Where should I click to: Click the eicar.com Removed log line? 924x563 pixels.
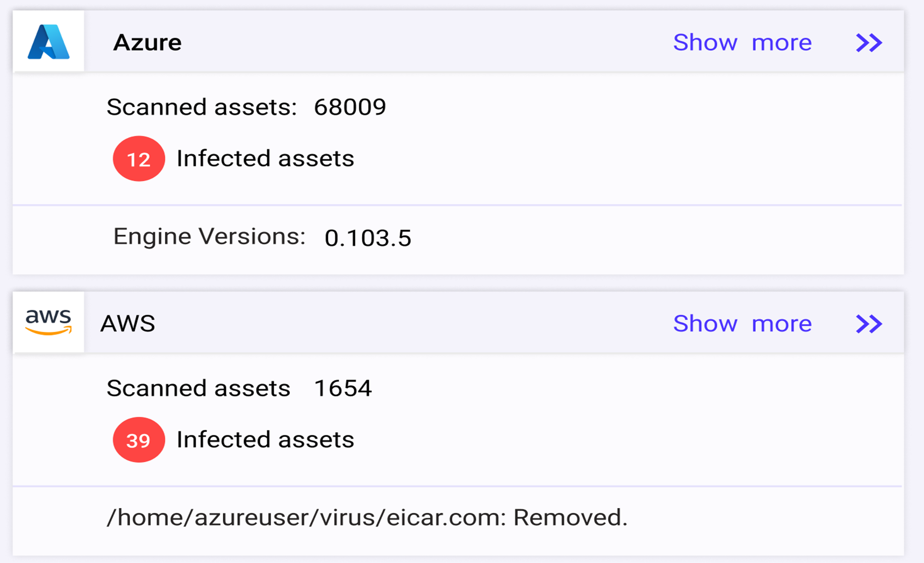[x=367, y=518]
